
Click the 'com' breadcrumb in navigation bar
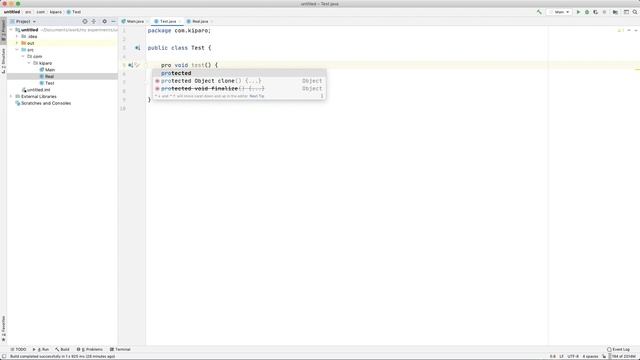[41, 12]
